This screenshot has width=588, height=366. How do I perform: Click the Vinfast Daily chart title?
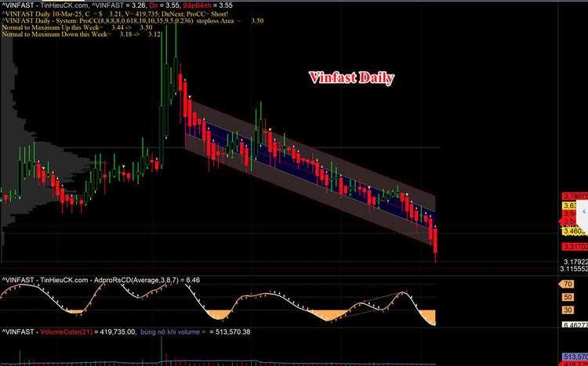[x=351, y=78]
